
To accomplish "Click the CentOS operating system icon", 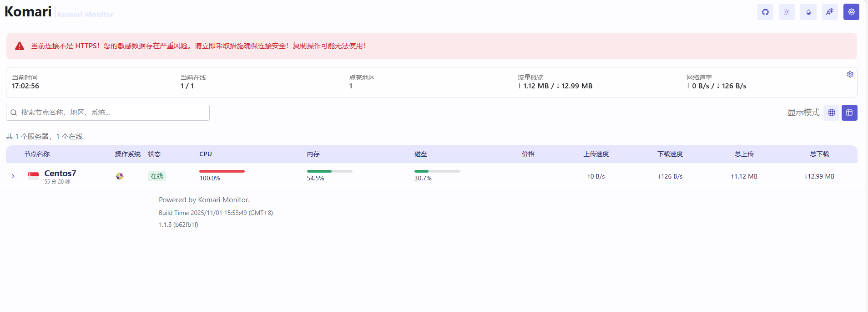I will pyautogui.click(x=120, y=176).
